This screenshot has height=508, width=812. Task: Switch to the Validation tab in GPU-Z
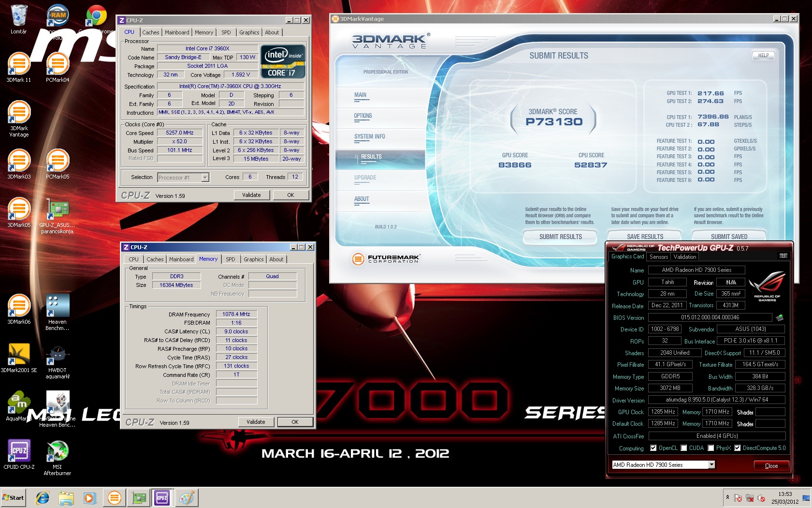pyautogui.click(x=685, y=257)
